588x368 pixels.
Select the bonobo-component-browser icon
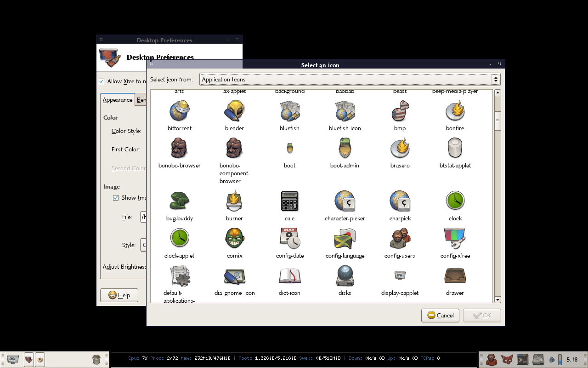point(234,149)
